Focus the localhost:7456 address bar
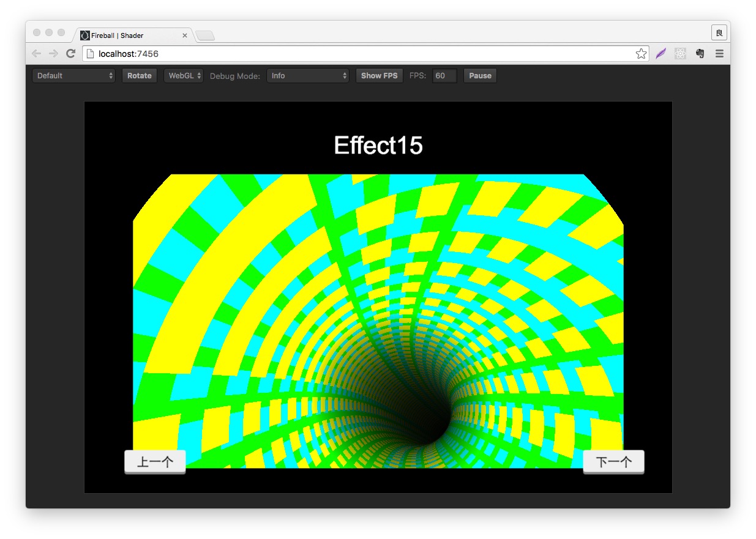The width and height of the screenshot is (756, 539). (365, 54)
